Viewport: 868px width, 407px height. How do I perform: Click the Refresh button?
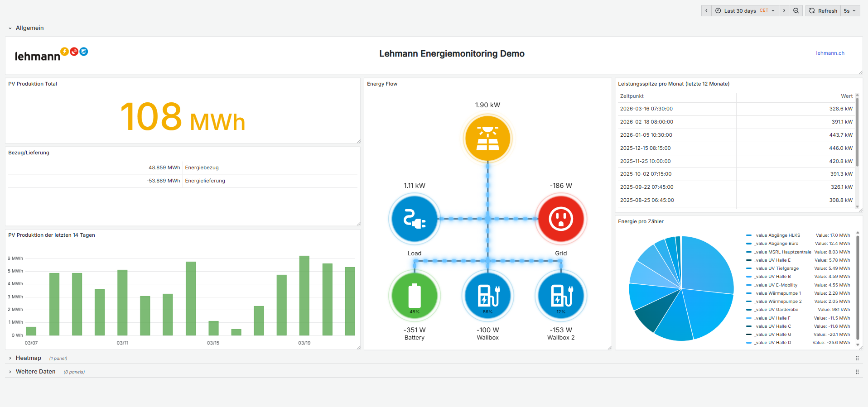tap(823, 11)
